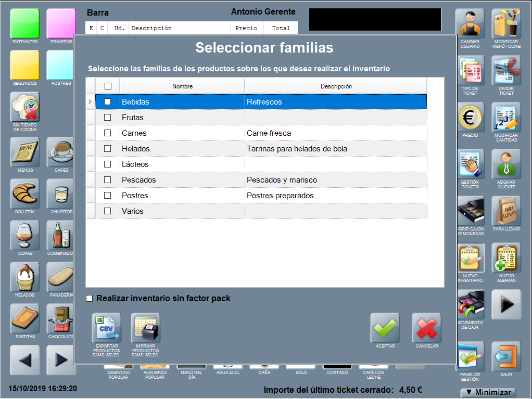The height and width of the screenshot is (399, 532).
Task: Click the Imprimir Productos printer icon
Action: (145, 328)
